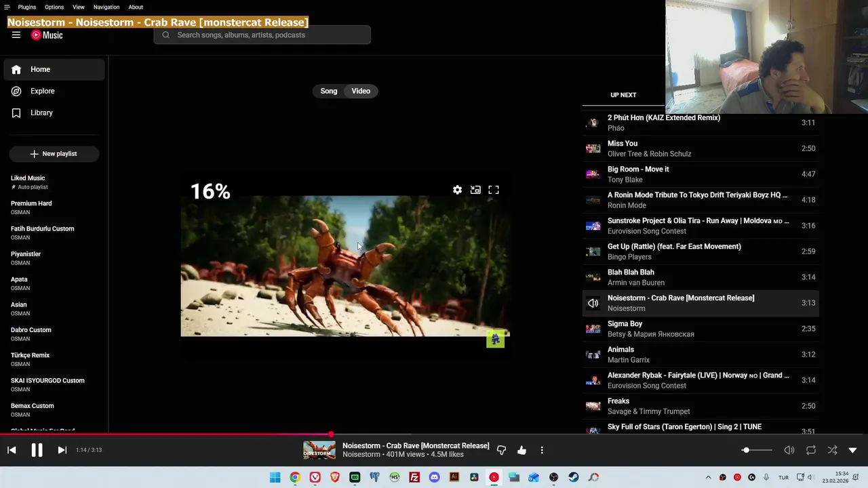Play 'Get Up (Rattle)' from queue
868x488 pixels.
[701, 251]
